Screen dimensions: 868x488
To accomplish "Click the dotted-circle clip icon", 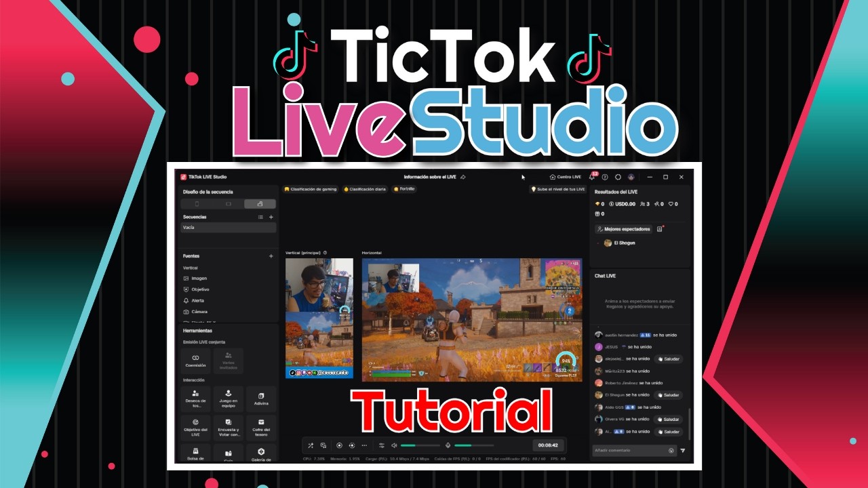I will pyautogui.click(x=352, y=445).
